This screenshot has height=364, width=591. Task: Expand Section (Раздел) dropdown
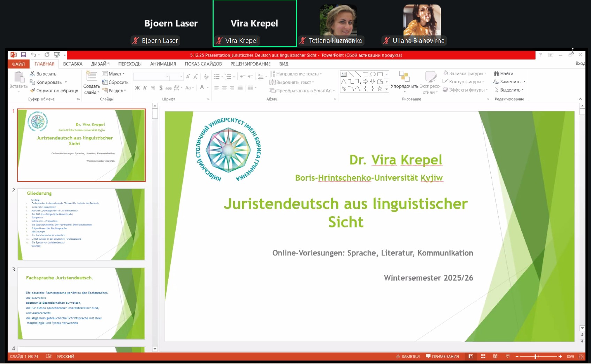(x=115, y=91)
